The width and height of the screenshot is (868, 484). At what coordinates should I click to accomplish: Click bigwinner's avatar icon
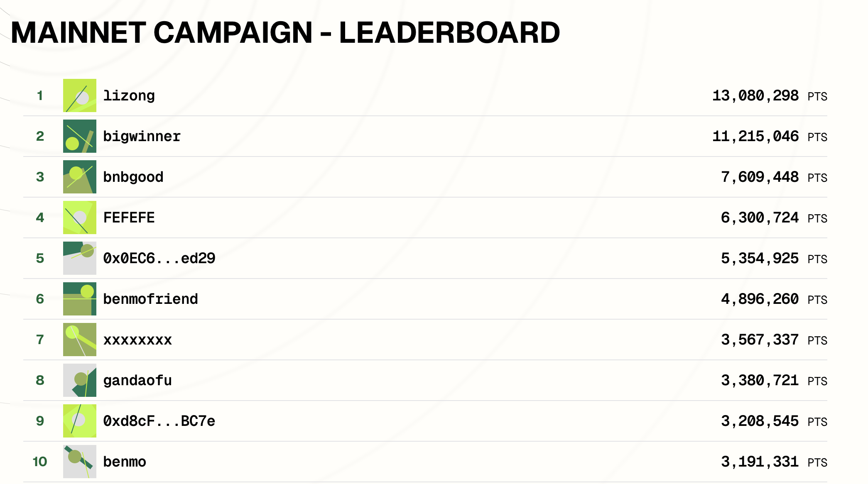coord(79,136)
